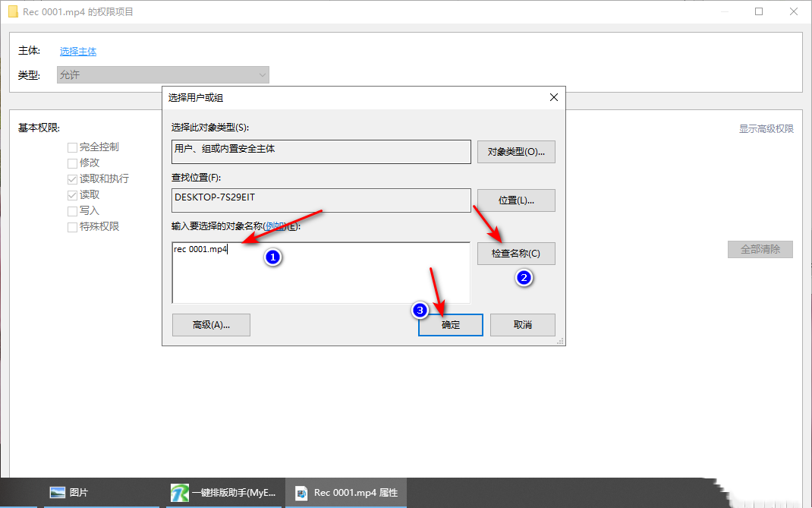Select Rec 0001.mp4 属性 taskbar button
The height and width of the screenshot is (508, 812).
(346, 493)
